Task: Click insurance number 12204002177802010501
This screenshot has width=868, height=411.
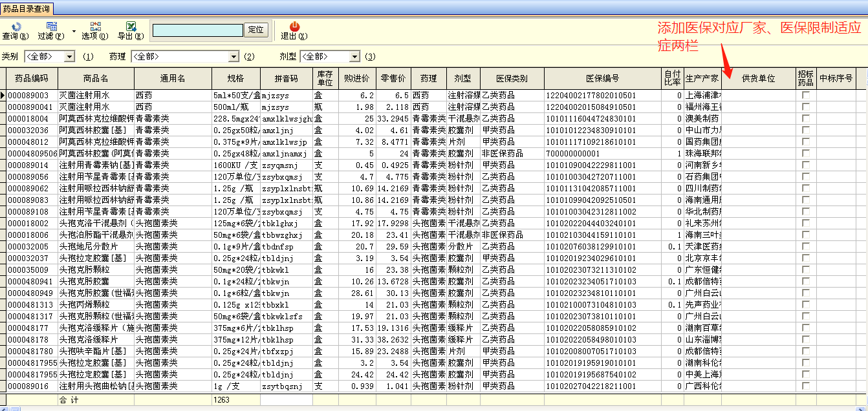Action: [x=603, y=95]
